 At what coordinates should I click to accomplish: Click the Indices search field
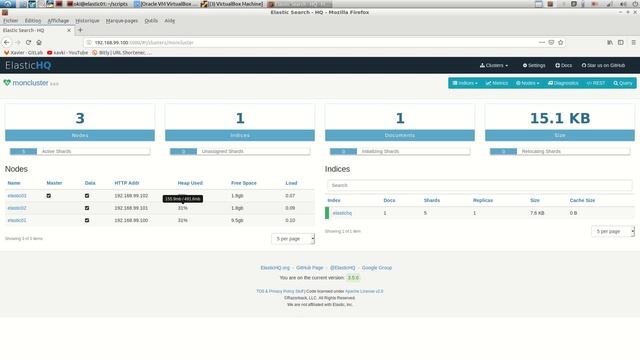(x=480, y=185)
